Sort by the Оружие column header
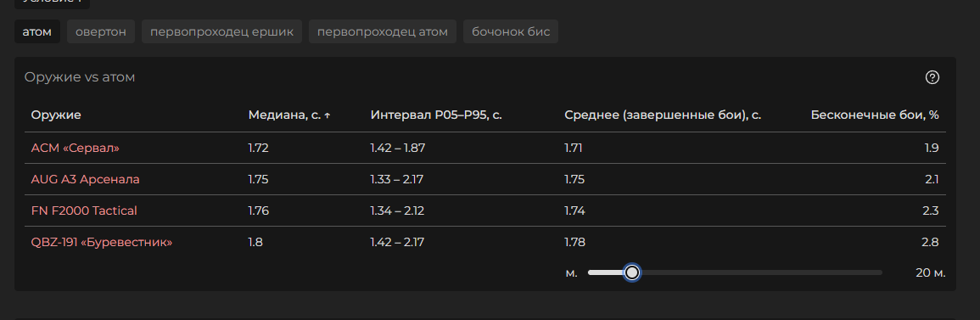Screen dimensions: 980x320 point(56,115)
